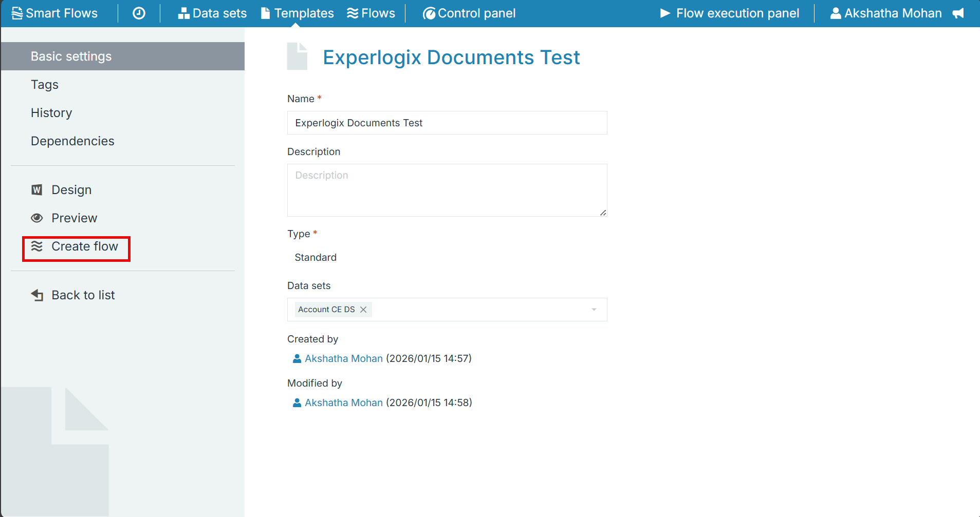This screenshot has width=980, height=517.
Task: Open Akshatha Mohan link under Created by
Action: [x=344, y=358]
